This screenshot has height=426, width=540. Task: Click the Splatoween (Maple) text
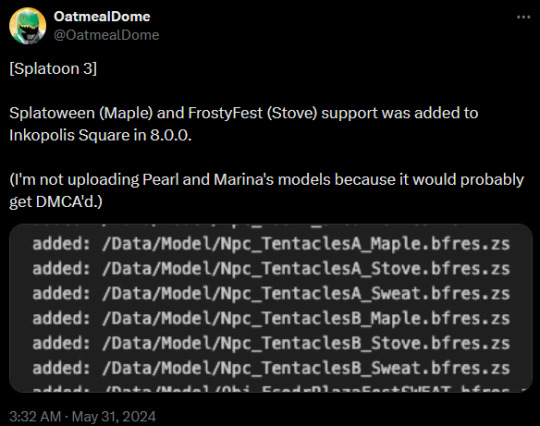pos(81,113)
